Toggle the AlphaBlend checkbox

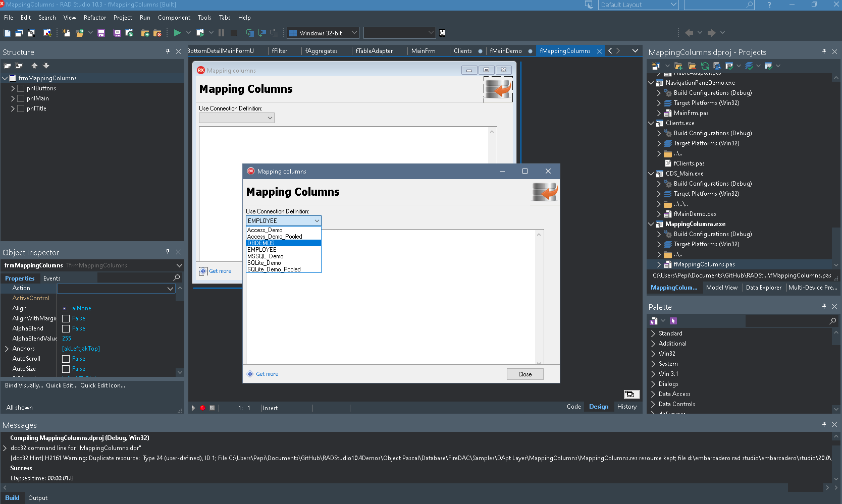coord(66,328)
